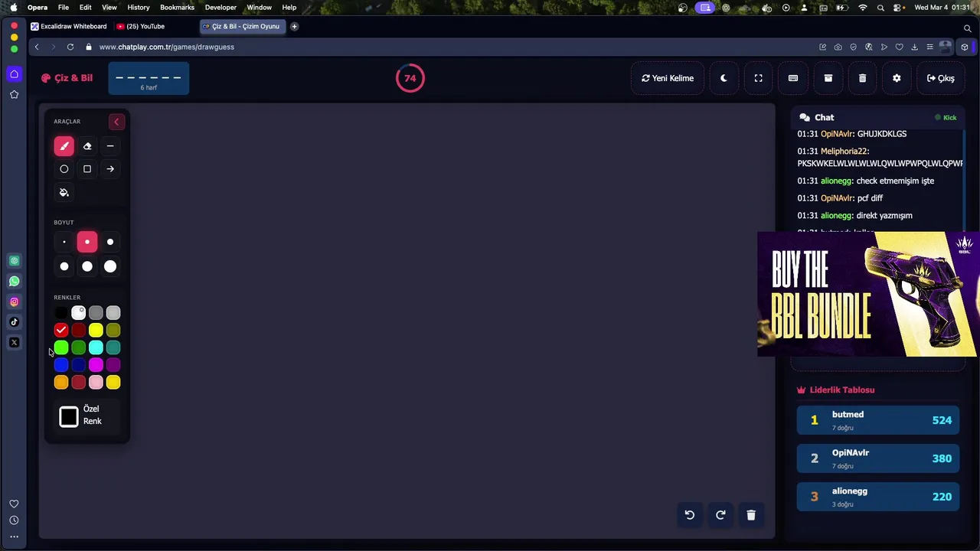Screen dimensions: 980x551
Task: Select the paint bucket fill tool
Action: 64,192
